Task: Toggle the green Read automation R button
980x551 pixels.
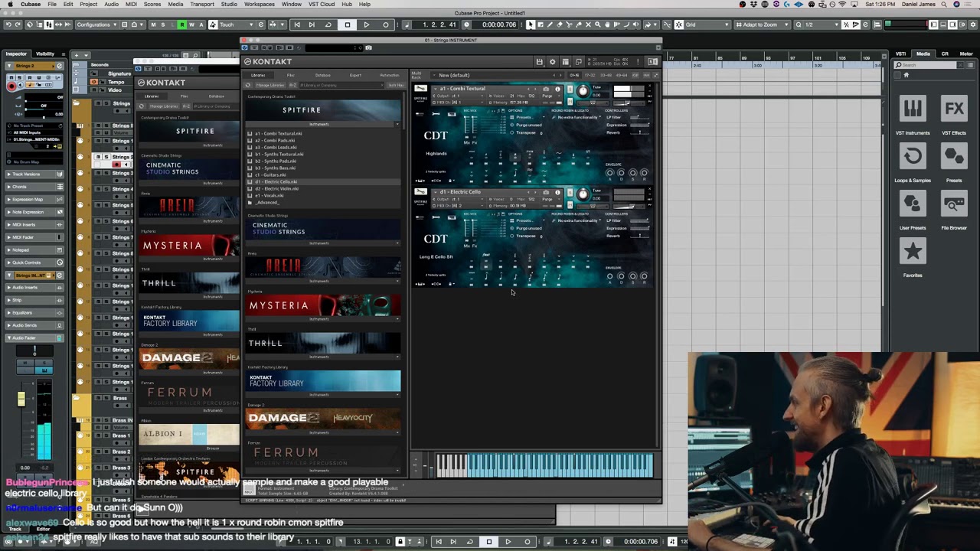Action: (182, 24)
